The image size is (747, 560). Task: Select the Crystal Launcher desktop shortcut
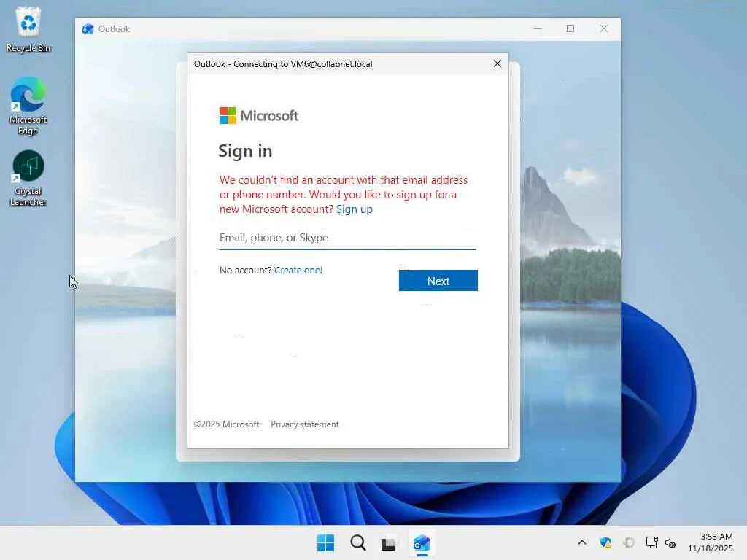(x=28, y=178)
